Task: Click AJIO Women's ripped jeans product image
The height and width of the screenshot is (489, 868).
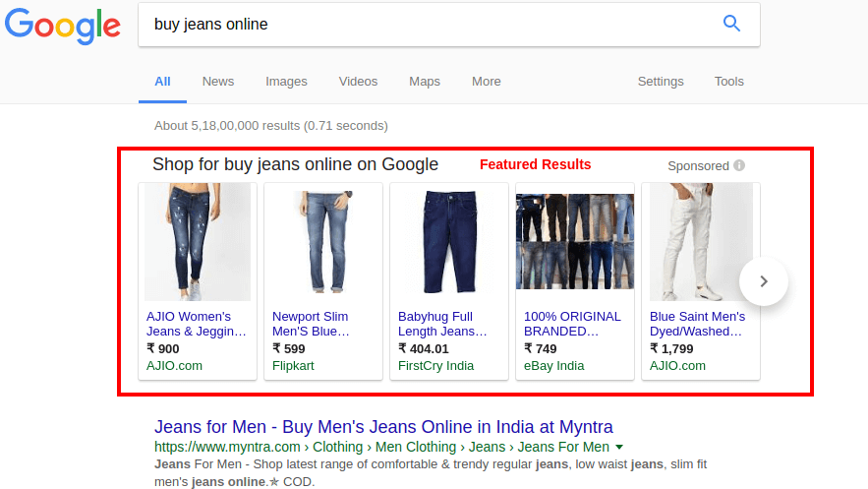Action: [x=198, y=242]
